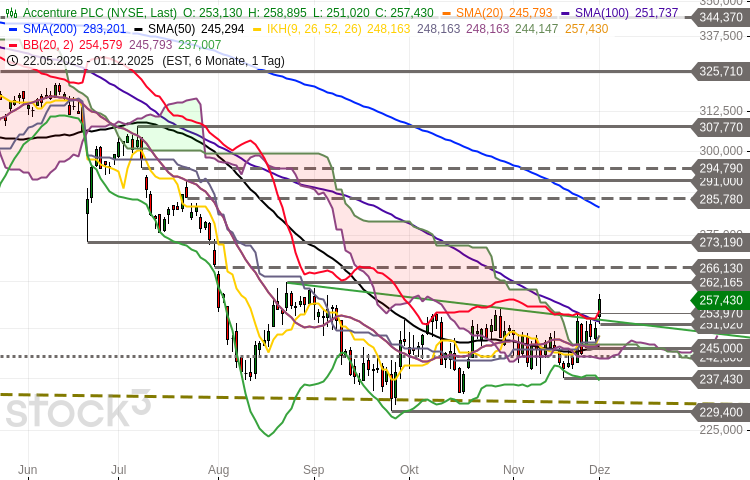Select the 325,710 price level label
The image size is (750, 480).
pos(718,72)
